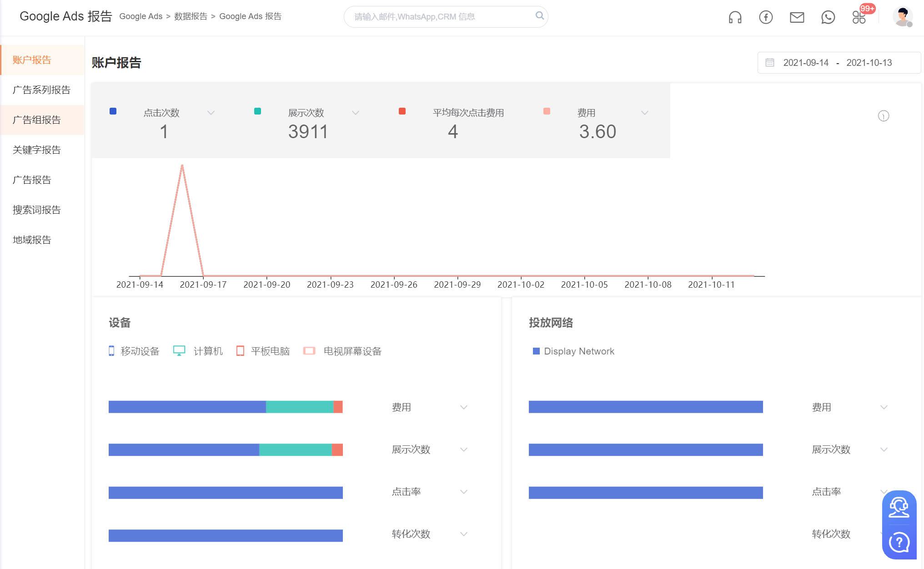This screenshot has height=569, width=924.
Task: Click the 电视屏幕设备 legend label
Action: click(x=352, y=351)
